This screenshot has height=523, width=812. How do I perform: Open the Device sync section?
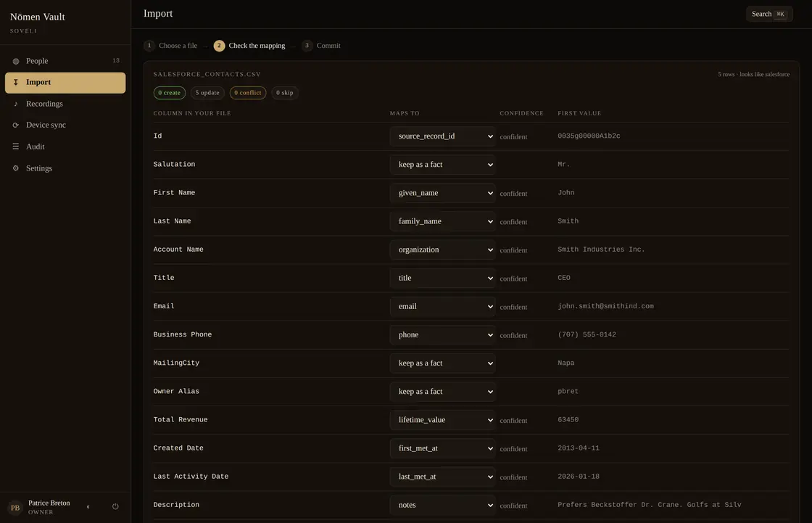pos(65,125)
